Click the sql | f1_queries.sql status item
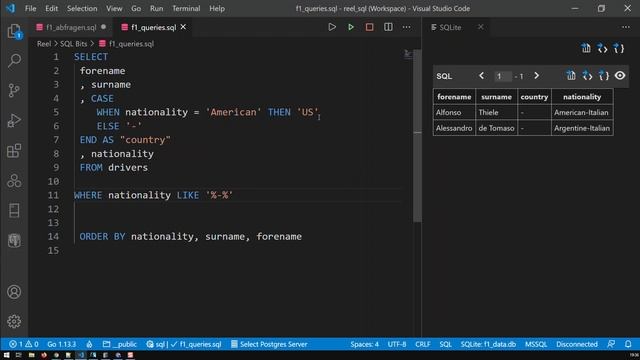This screenshot has width=640, height=360. [184, 344]
